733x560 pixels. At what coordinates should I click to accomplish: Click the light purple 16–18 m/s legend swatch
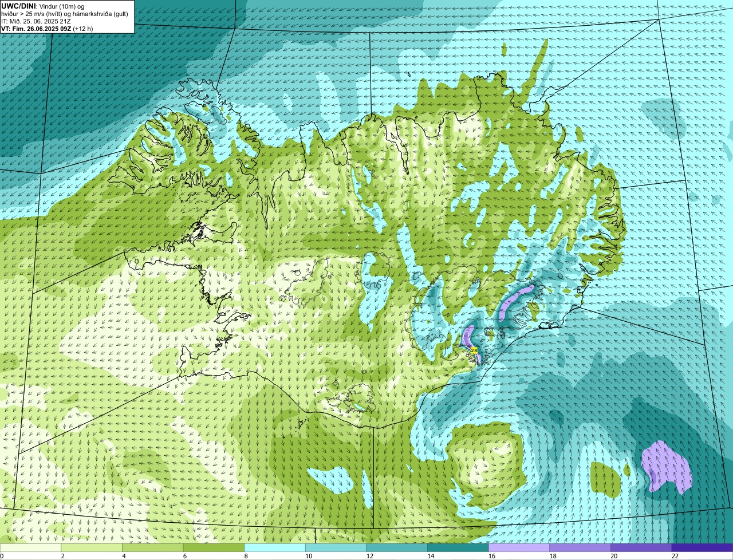point(519,547)
